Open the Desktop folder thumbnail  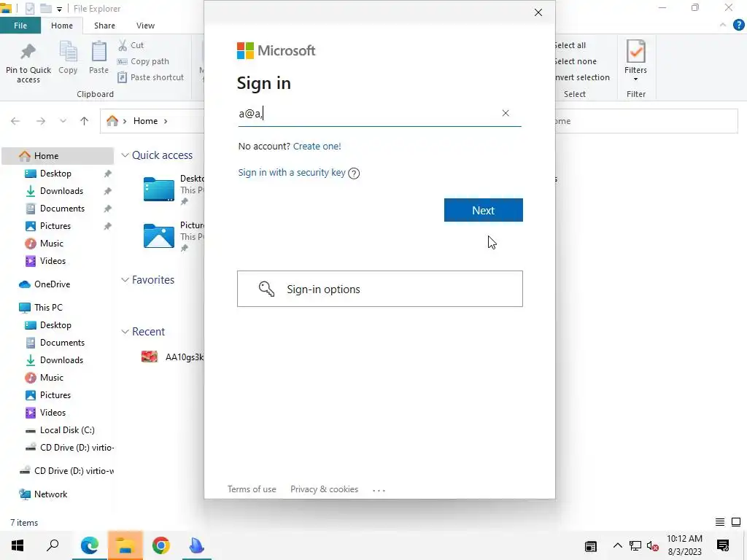pos(158,189)
